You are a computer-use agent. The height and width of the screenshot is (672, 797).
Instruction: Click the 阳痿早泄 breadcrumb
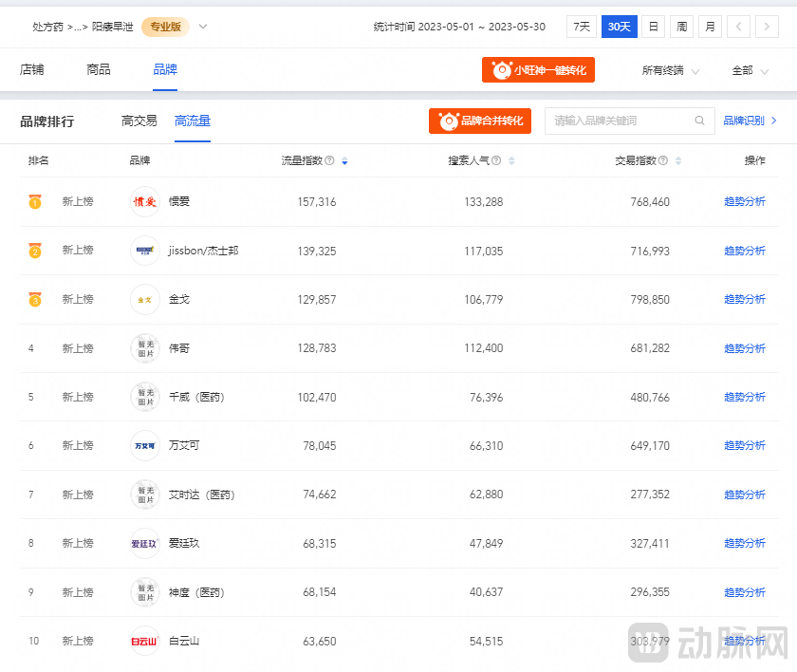point(112,27)
